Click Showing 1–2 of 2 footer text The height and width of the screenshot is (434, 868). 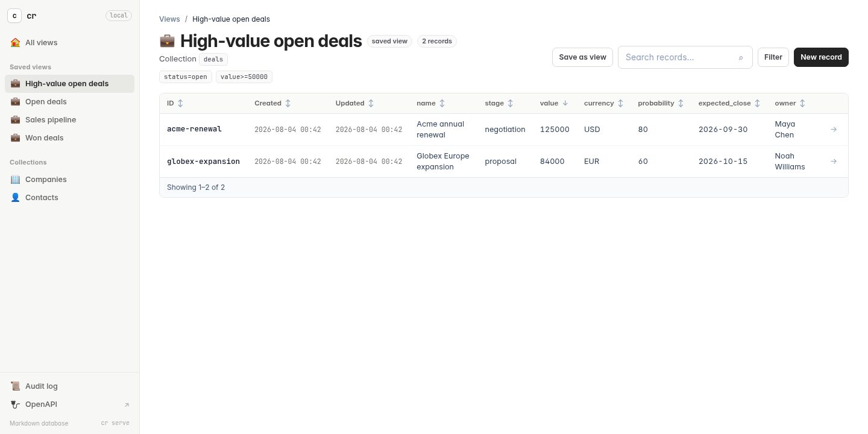[196, 187]
